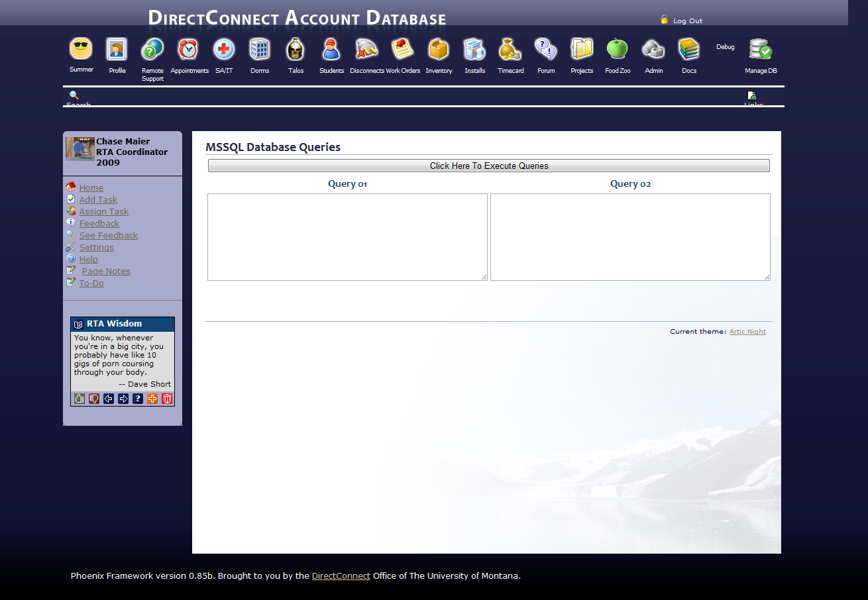Click the RTA Wisdom question mark icon
The height and width of the screenshot is (600, 868).
pyautogui.click(x=138, y=399)
